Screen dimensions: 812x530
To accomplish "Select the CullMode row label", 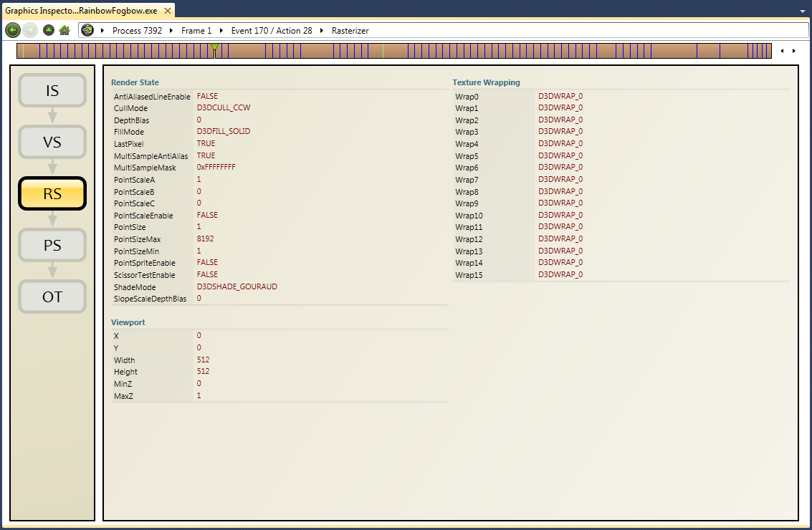I will [130, 108].
